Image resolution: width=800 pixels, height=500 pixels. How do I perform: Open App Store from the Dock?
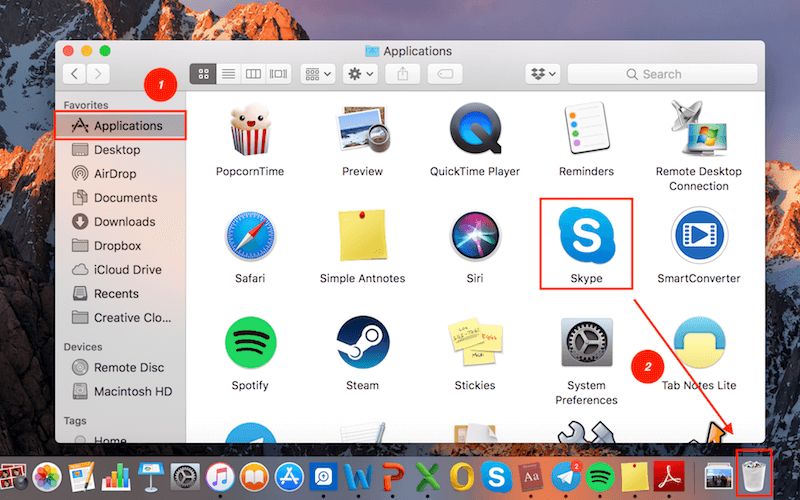pos(289,478)
